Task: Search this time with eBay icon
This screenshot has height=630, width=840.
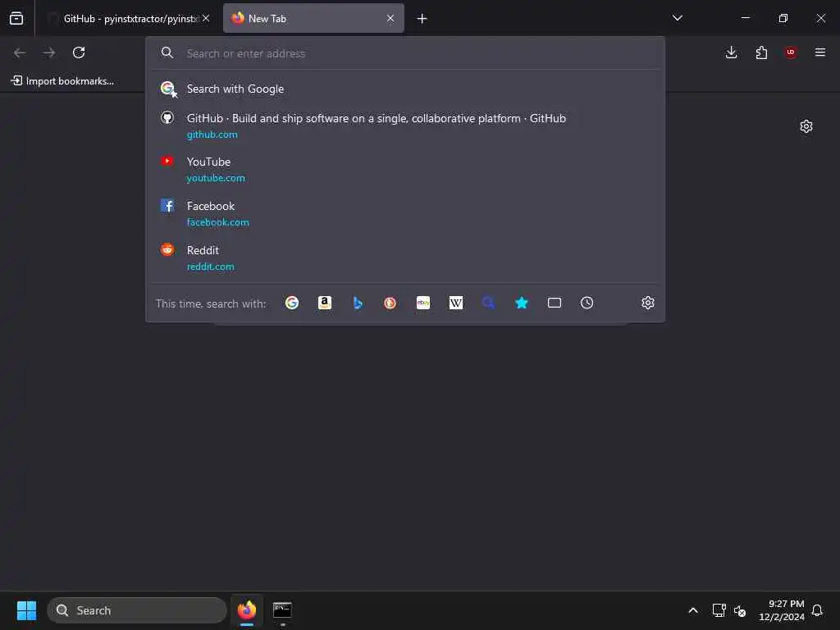Action: point(423,304)
